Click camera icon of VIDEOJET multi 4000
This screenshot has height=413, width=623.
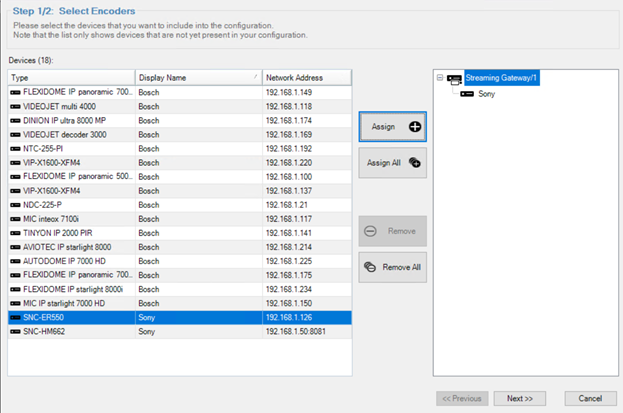click(15, 106)
